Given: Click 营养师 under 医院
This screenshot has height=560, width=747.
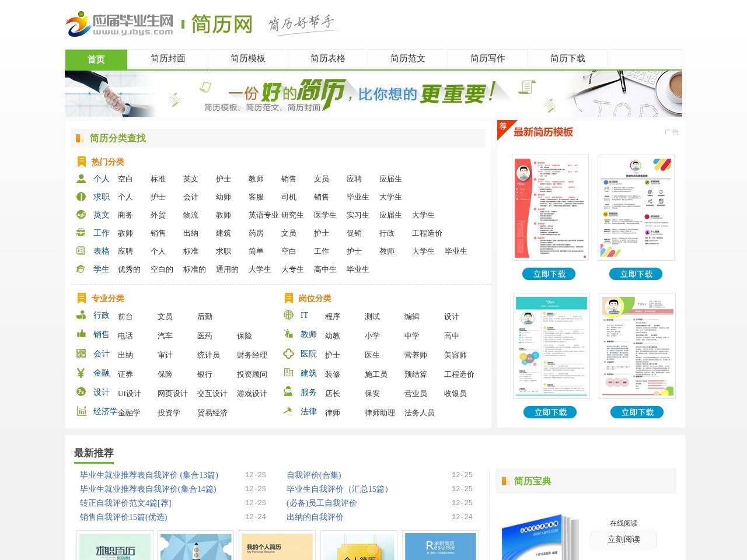Looking at the screenshot, I should point(416,355).
